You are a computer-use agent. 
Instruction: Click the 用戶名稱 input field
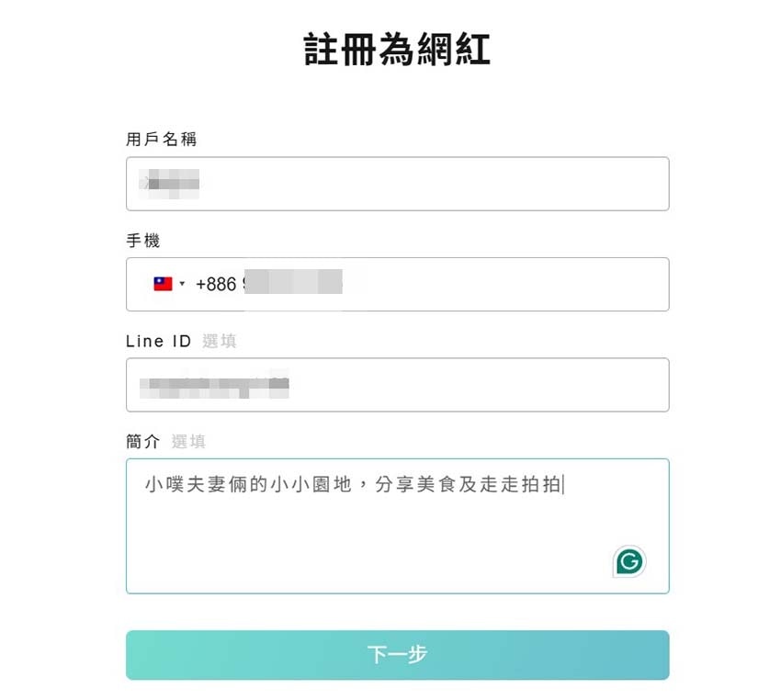coord(397,184)
